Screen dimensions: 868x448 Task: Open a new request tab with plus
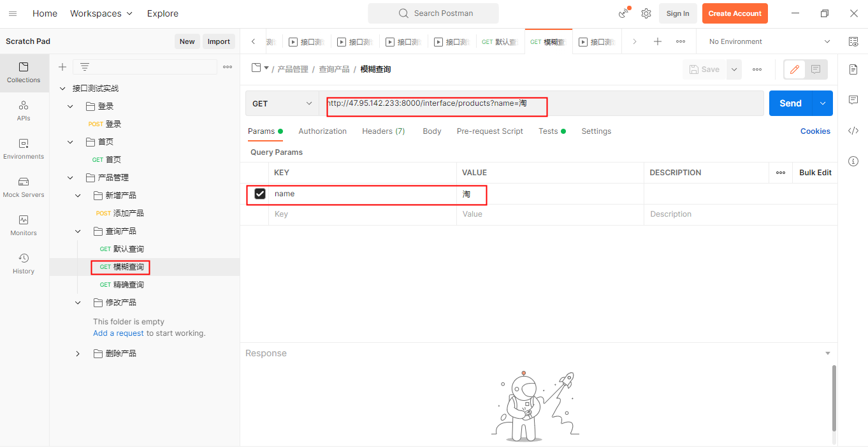(x=658, y=41)
